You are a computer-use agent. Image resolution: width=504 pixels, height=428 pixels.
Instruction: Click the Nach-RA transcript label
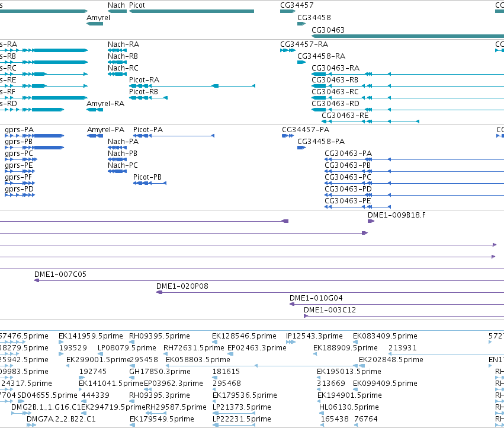[123, 44]
